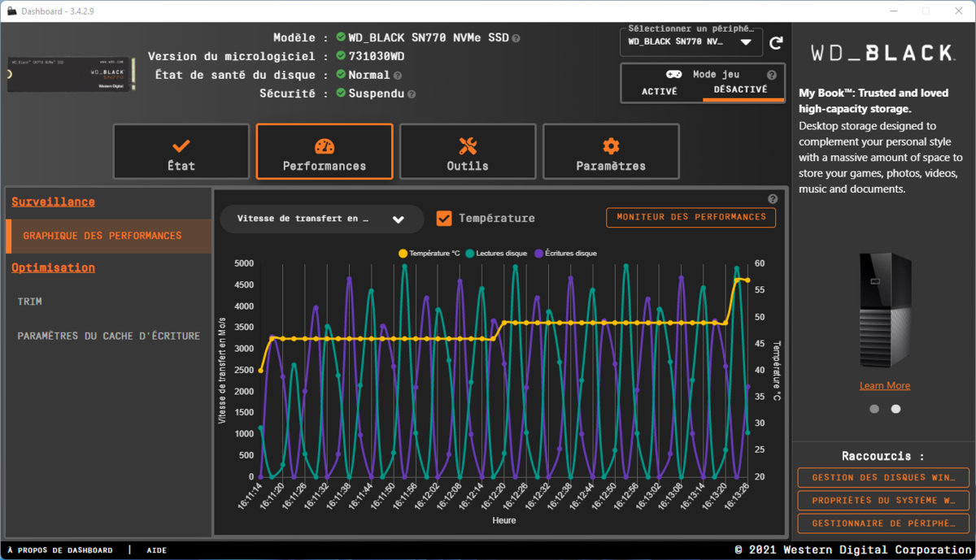Select the second carousel dot
Viewport: 976px width, 560px height.
point(895,409)
